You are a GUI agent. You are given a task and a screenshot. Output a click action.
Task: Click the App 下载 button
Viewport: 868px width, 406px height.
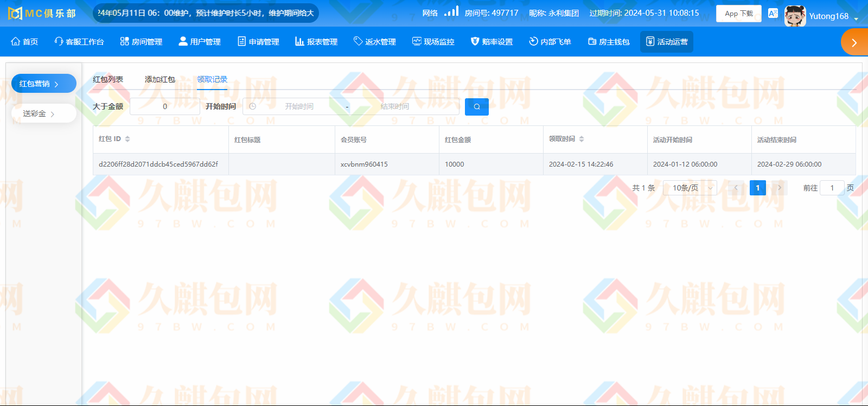(x=738, y=14)
